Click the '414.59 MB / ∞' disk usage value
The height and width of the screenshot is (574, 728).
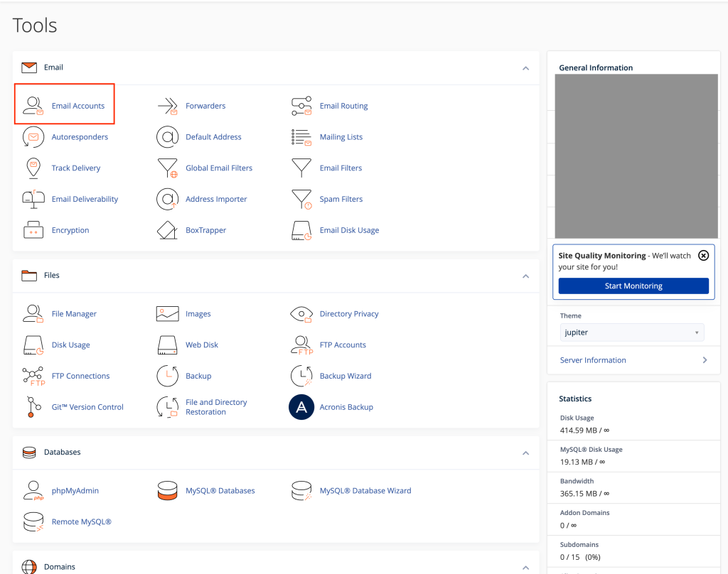pos(584,430)
